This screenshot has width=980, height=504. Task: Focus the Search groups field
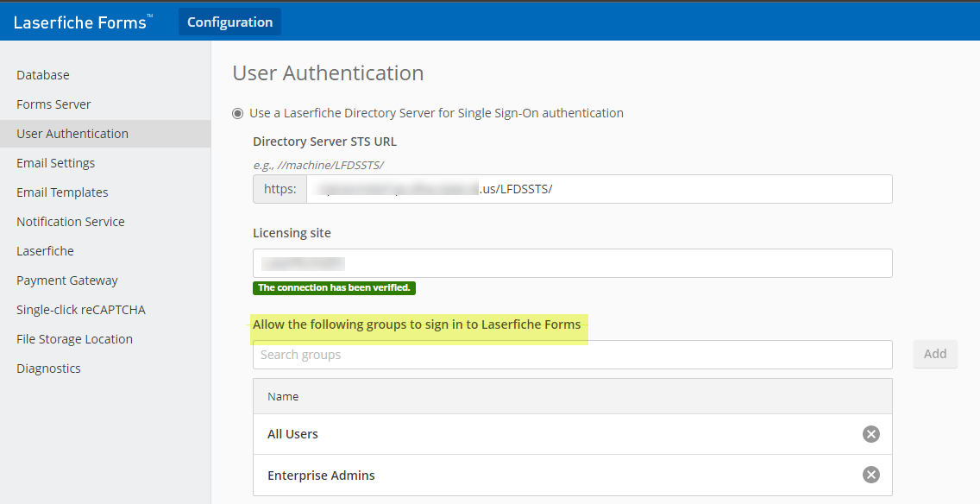(573, 355)
